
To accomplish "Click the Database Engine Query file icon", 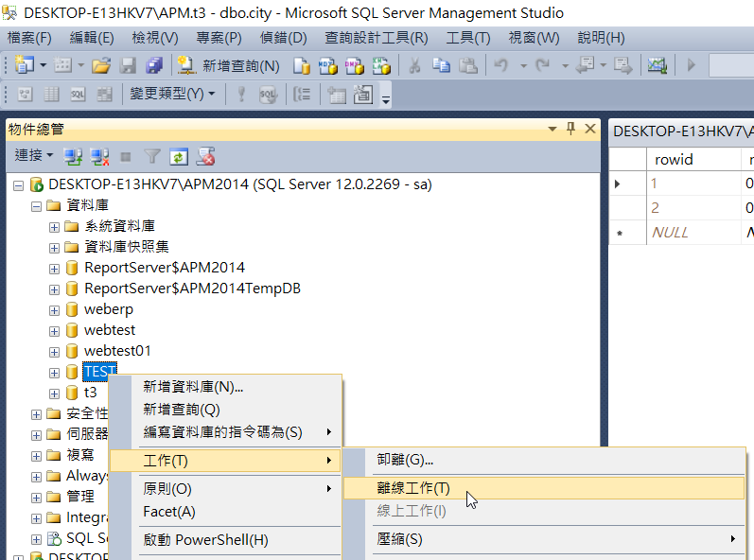I will pos(302,66).
